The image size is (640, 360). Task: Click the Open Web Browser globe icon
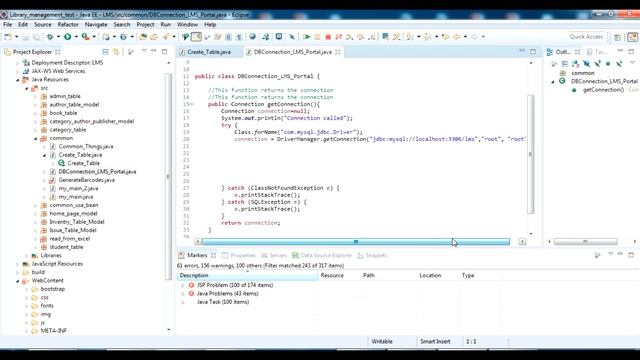click(x=252, y=37)
